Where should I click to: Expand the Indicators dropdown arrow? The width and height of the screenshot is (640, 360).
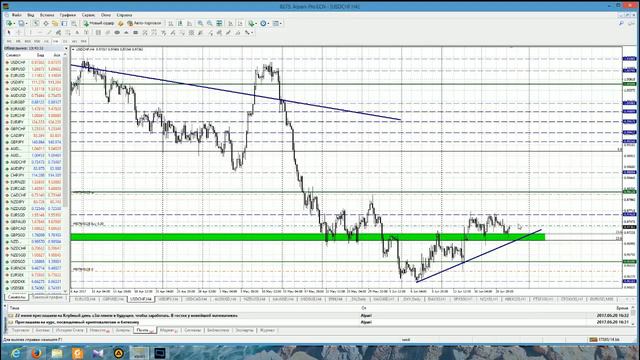[x=256, y=23]
